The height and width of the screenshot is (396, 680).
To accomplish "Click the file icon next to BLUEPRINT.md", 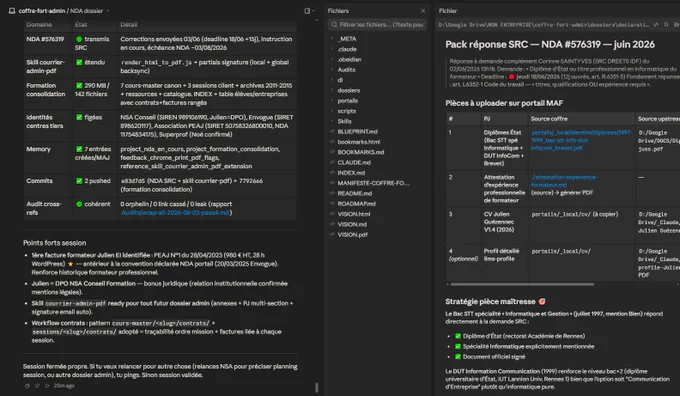I will [x=332, y=131].
